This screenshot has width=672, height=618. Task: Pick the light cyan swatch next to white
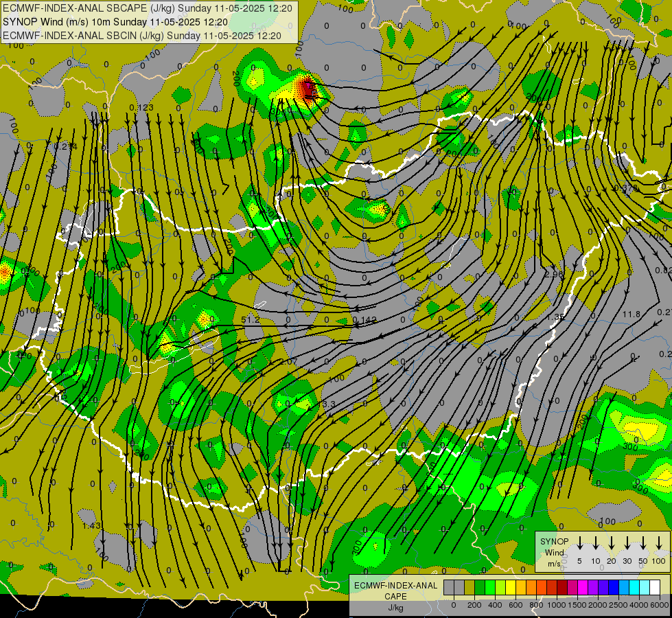coord(645,588)
